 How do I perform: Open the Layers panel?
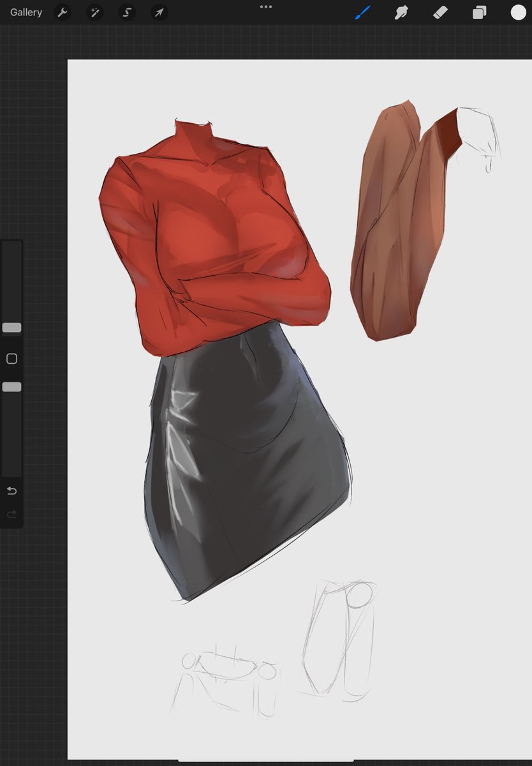[x=479, y=12]
